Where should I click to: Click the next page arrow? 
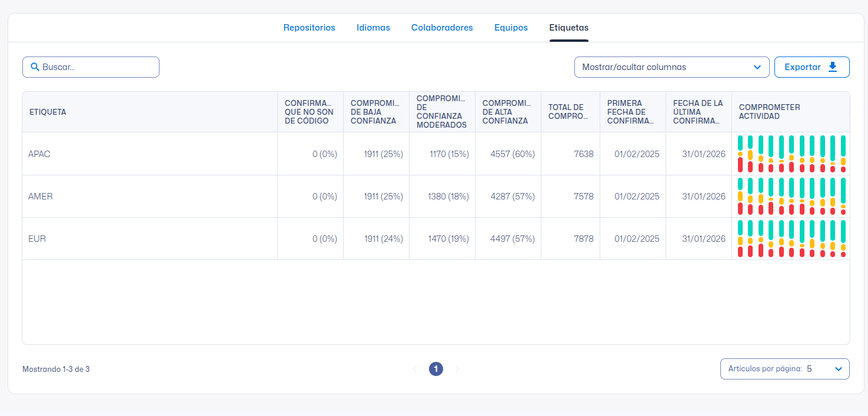click(x=457, y=369)
